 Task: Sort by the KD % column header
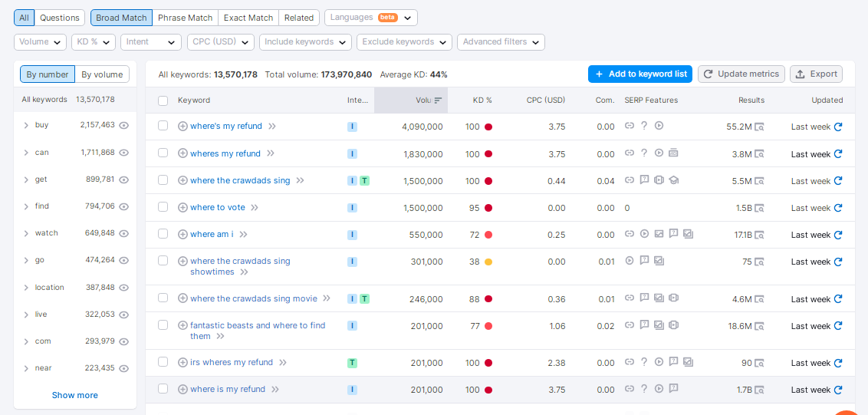(x=482, y=100)
